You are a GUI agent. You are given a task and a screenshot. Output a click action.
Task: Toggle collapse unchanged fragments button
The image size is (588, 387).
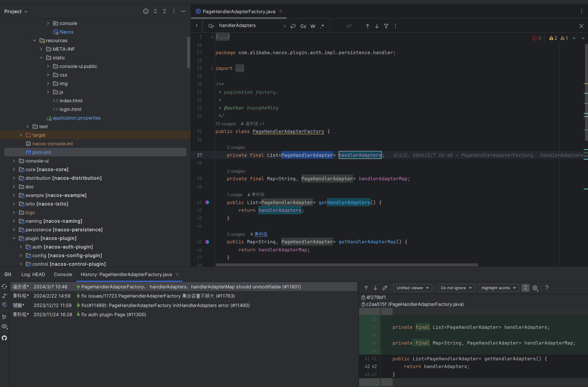click(526, 288)
